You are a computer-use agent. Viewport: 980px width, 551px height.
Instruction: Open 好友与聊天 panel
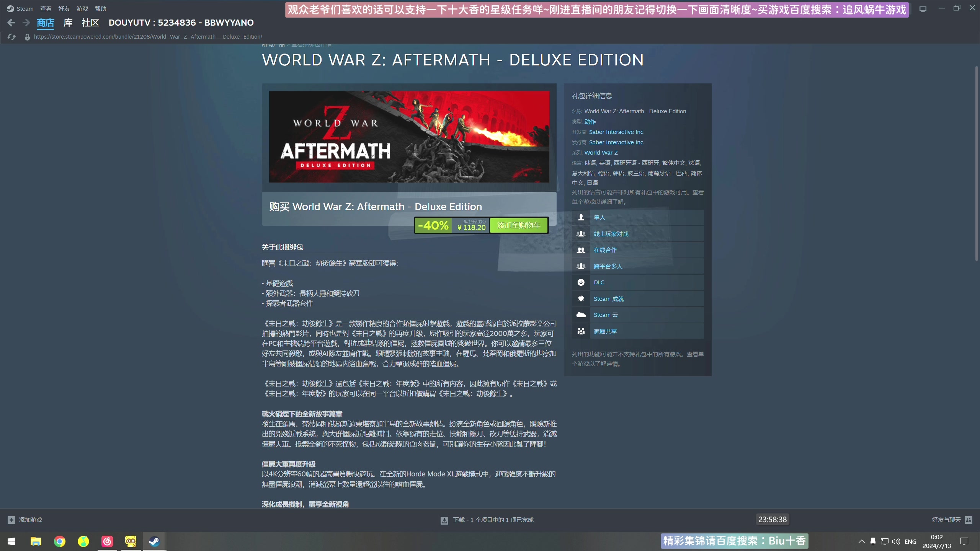pyautogui.click(x=946, y=520)
